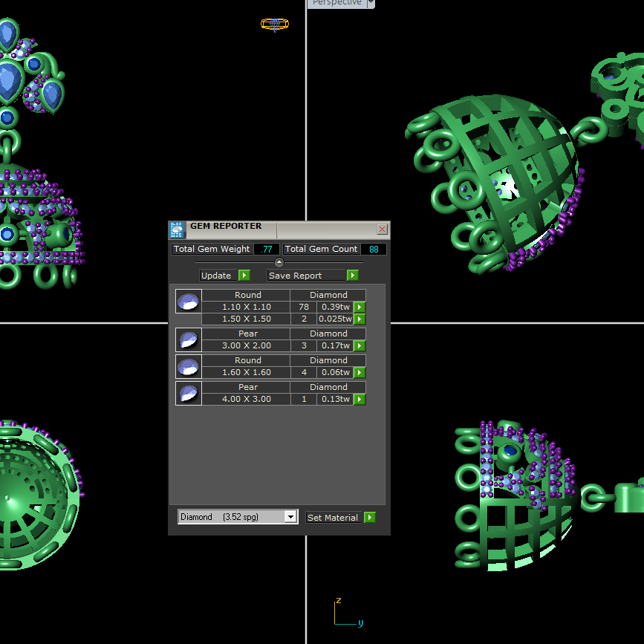Click green arrow beside 0.06tw row

(x=360, y=373)
